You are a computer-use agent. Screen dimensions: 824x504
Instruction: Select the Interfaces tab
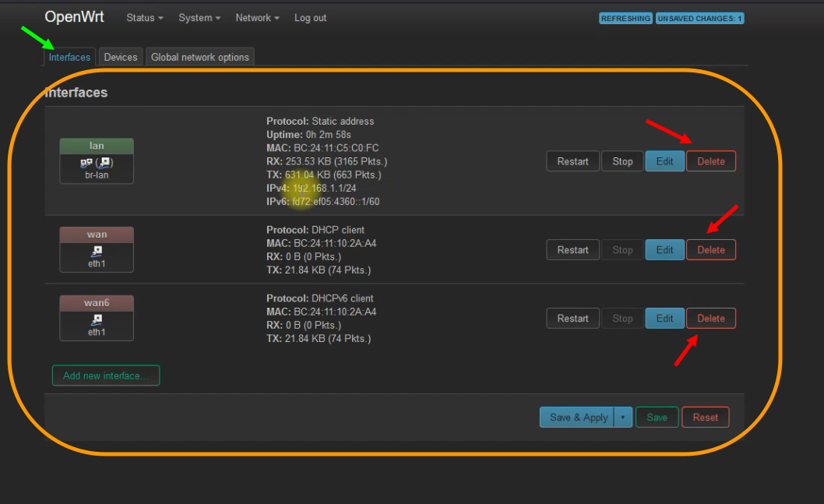point(69,57)
